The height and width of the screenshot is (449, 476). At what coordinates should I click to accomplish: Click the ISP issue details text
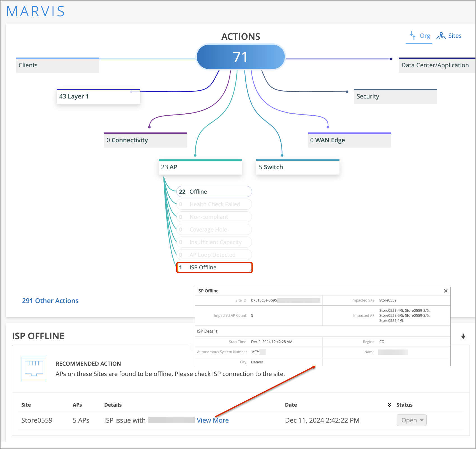149,420
